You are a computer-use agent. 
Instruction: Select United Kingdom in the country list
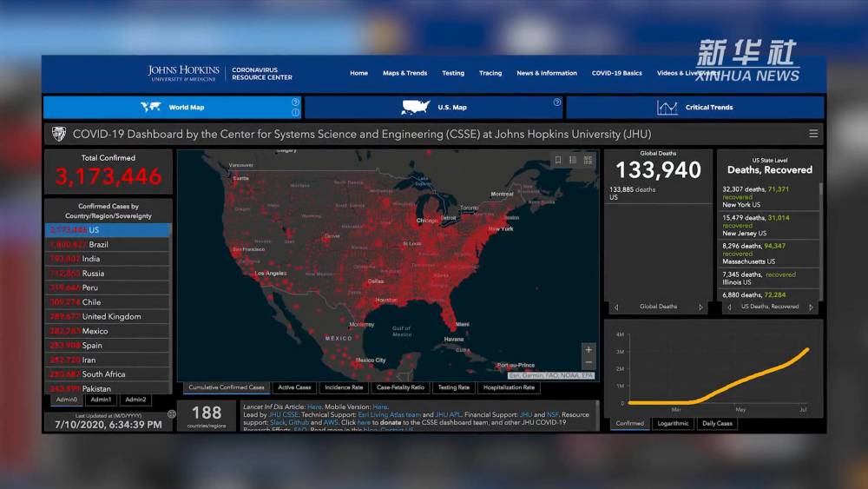click(x=108, y=316)
